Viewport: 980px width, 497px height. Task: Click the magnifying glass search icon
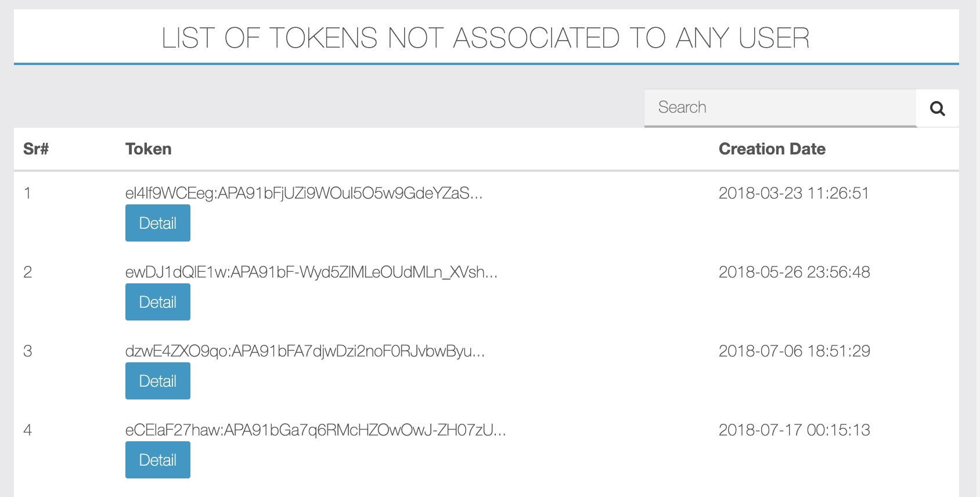click(937, 108)
